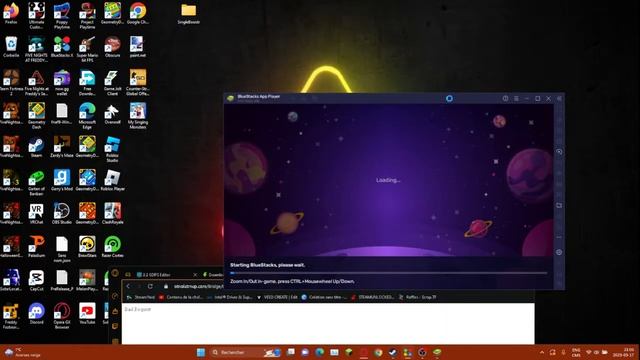The width and height of the screenshot is (640, 360).
Task: Open BlueStacks sidebar settings gear
Action: pos(559,252)
